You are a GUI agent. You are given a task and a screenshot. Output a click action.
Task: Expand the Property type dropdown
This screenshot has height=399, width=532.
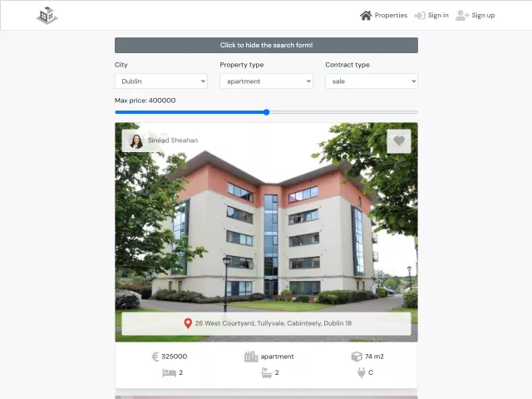click(266, 81)
